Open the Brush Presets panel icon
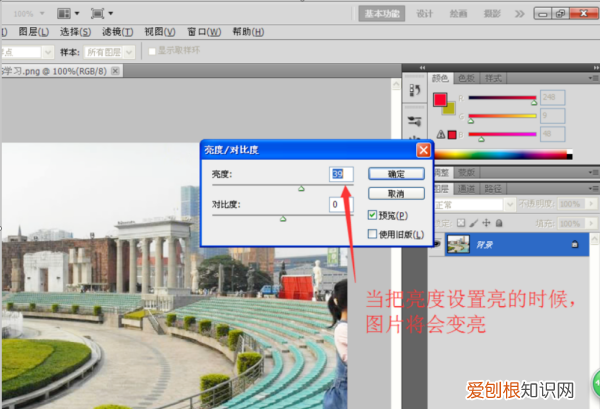Image resolution: width=600 pixels, height=409 pixels. tap(415, 121)
